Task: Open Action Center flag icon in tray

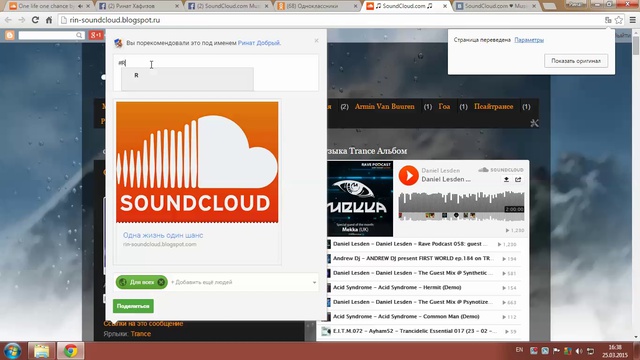Action: tap(556, 351)
